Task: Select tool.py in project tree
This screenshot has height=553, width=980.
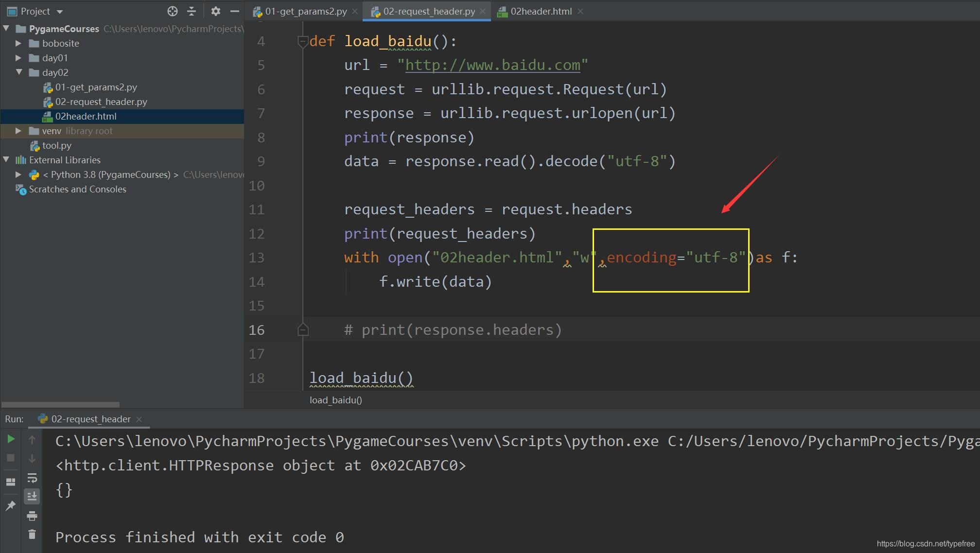Action: [56, 145]
